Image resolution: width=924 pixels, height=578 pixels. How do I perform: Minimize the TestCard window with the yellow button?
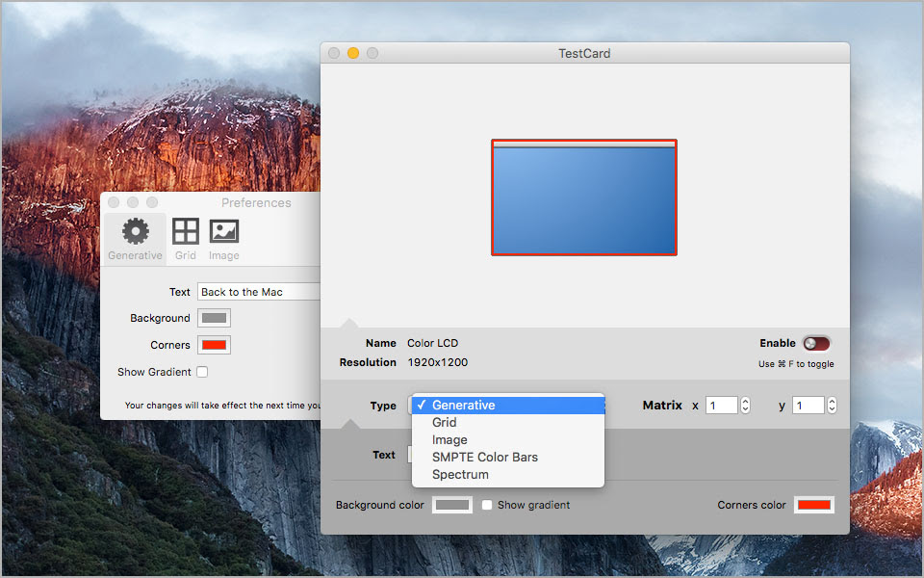353,53
